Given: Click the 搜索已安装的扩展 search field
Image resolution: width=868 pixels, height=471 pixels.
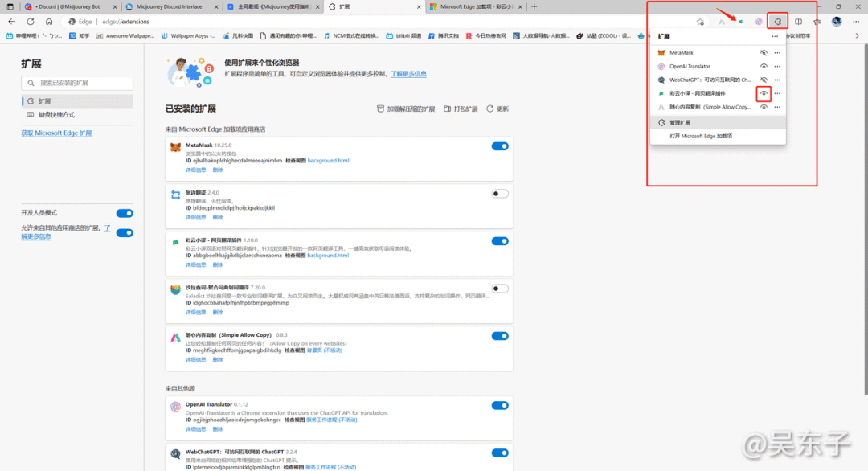Looking at the screenshot, I should [77, 83].
